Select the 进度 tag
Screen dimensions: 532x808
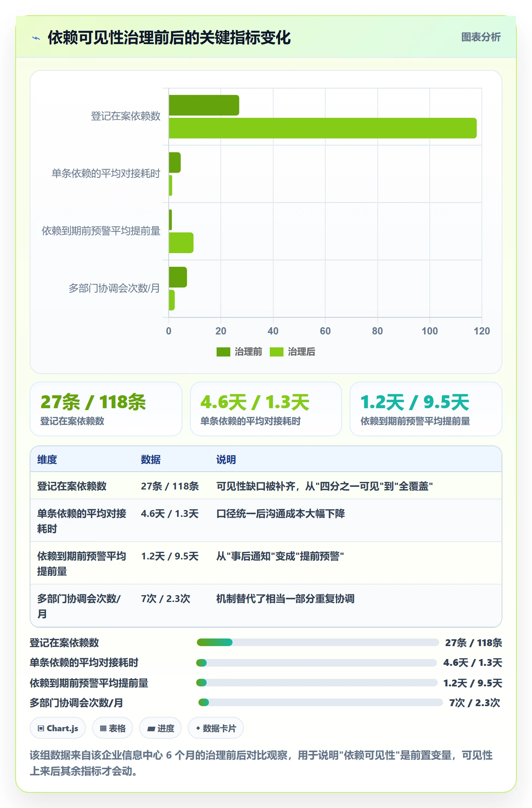pos(160,728)
